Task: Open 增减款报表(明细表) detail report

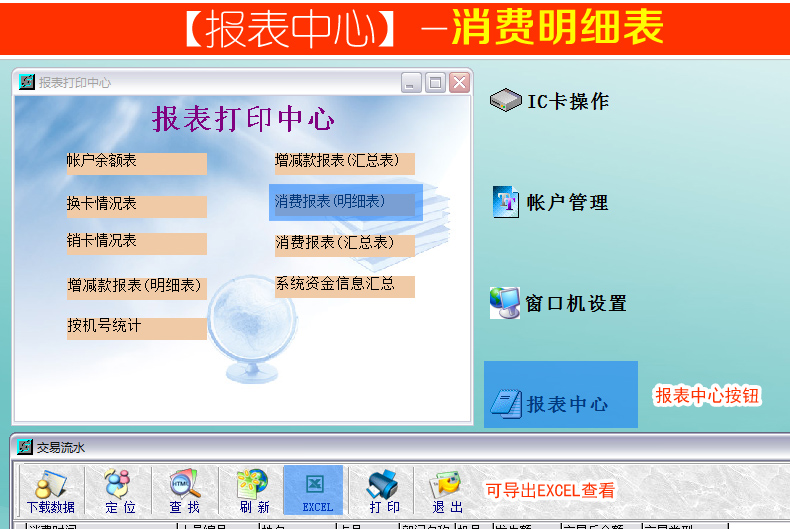Action: [x=136, y=287]
